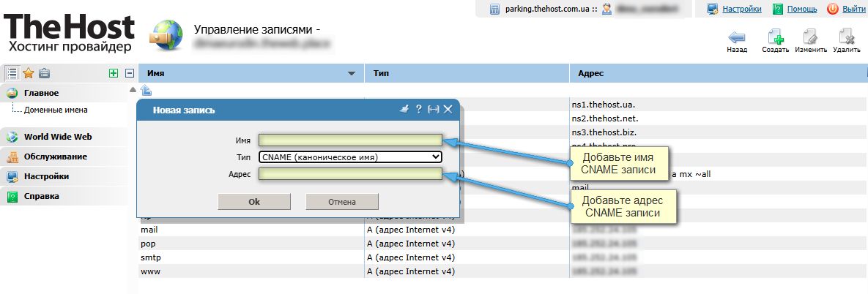This screenshot has width=868, height=294.
Task: Collapse all sidebar sections with minus icon
Action: (x=130, y=73)
